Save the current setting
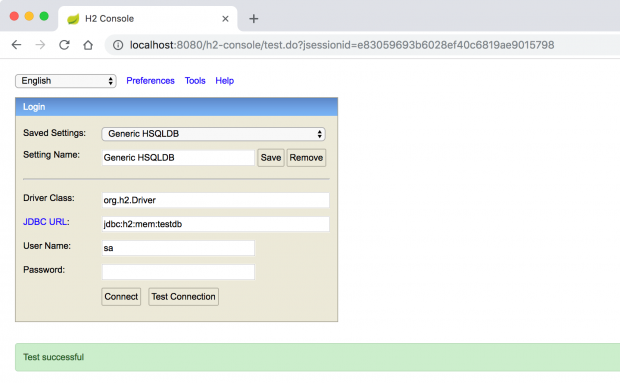Screen dimensions: 620x383 (x=271, y=158)
